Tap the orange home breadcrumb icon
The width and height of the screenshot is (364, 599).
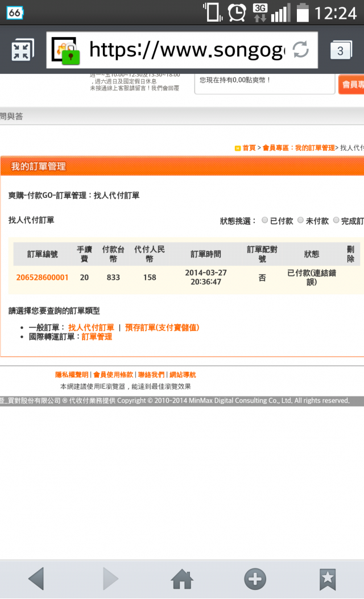point(237,148)
